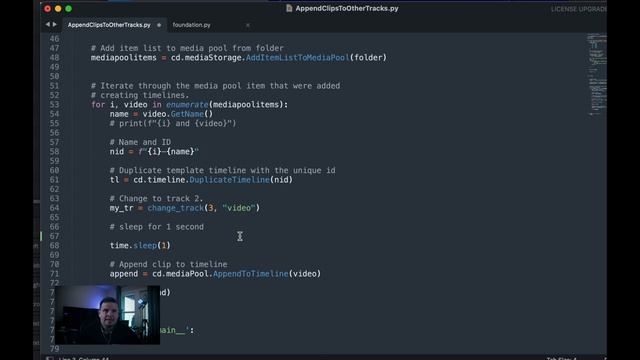The width and height of the screenshot is (640, 360).
Task: Click the webcam video overlay thumbnail
Action: point(107,315)
